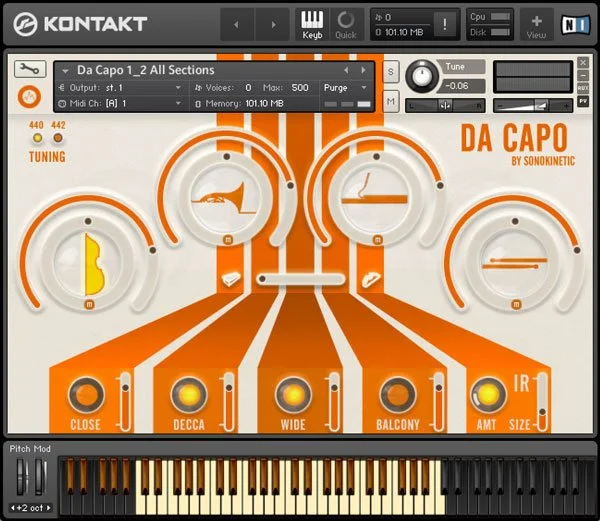
Task: Toggle the CLOSE microphone button
Action: pyautogui.click(x=86, y=395)
